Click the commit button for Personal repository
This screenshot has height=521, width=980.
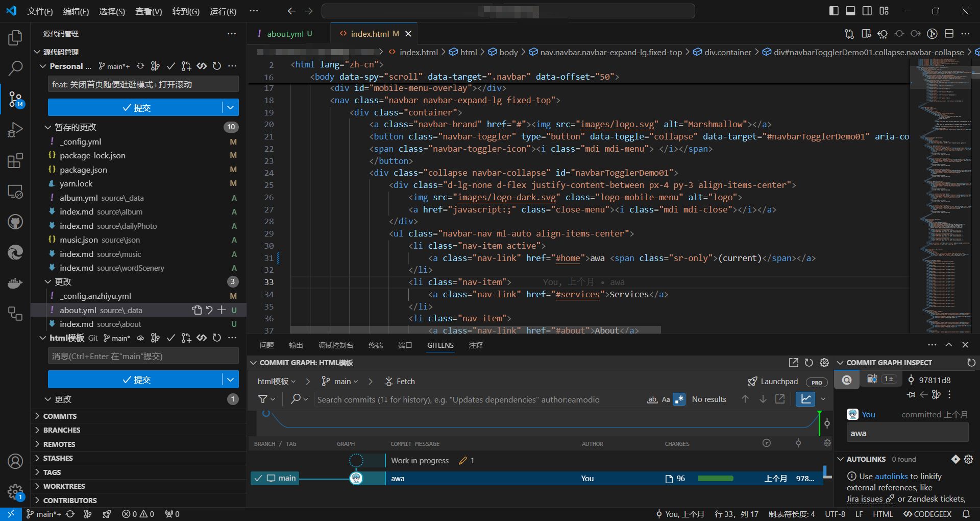point(135,108)
